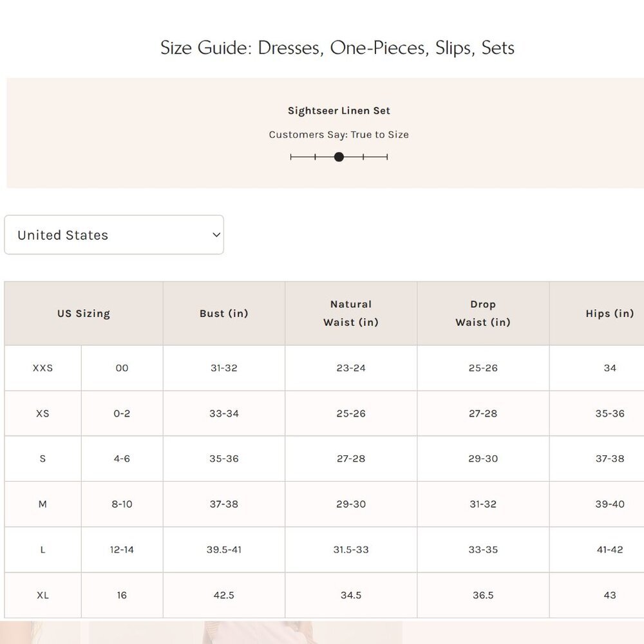Click drop waist value '33-35'
The width and height of the screenshot is (644, 644).
pyautogui.click(x=483, y=549)
